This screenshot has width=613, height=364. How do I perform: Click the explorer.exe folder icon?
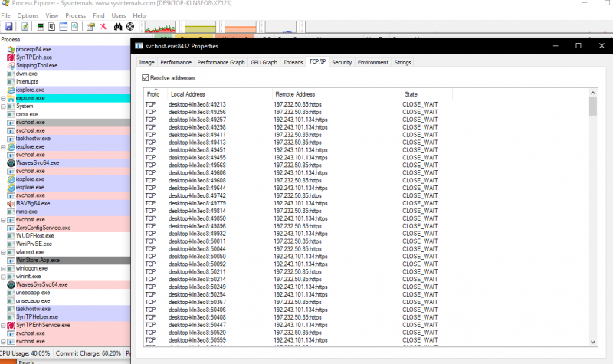click(11, 98)
